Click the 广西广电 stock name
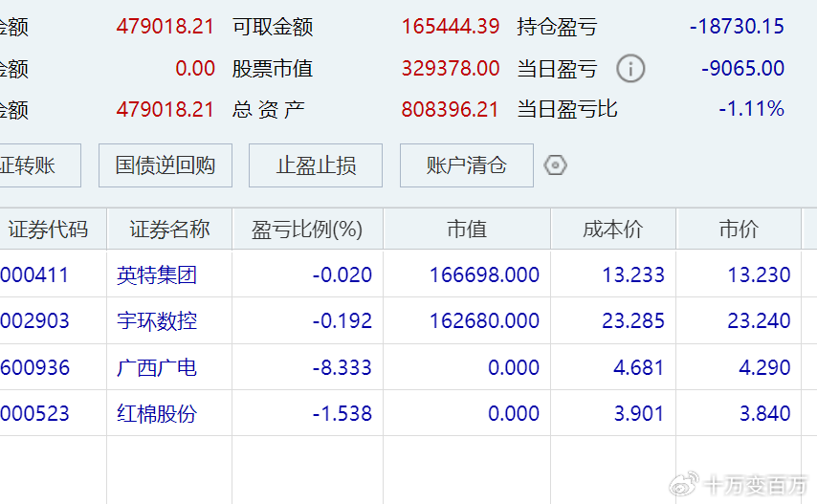 pos(157,367)
